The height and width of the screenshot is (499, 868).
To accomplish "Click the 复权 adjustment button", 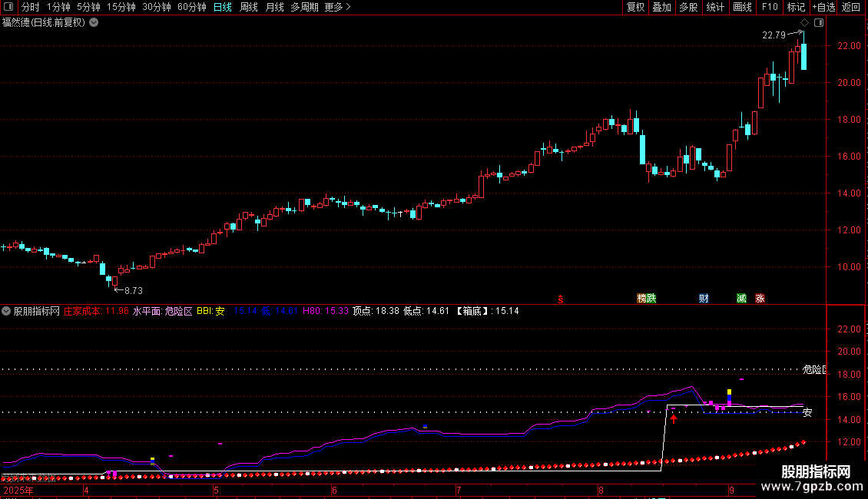I will point(635,7).
